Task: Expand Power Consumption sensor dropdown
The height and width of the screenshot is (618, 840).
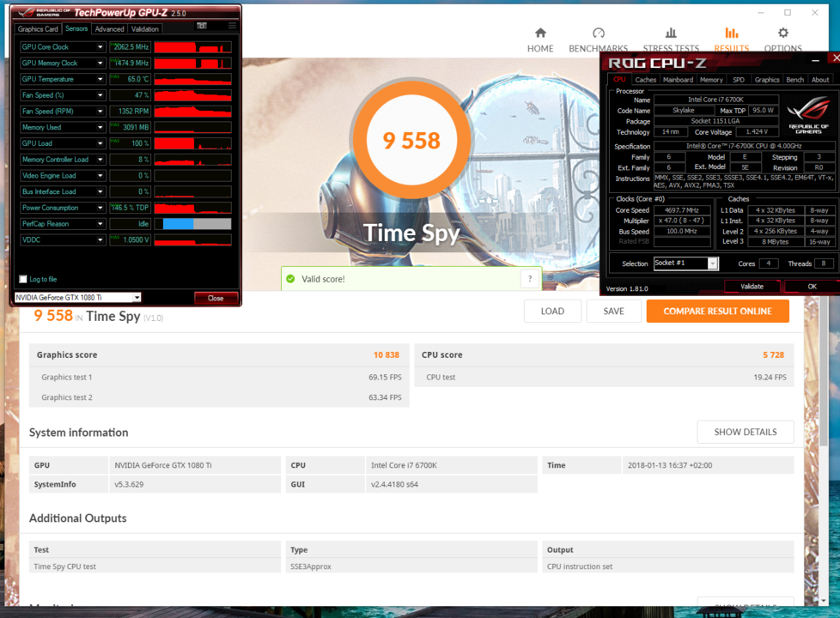Action: point(100,208)
